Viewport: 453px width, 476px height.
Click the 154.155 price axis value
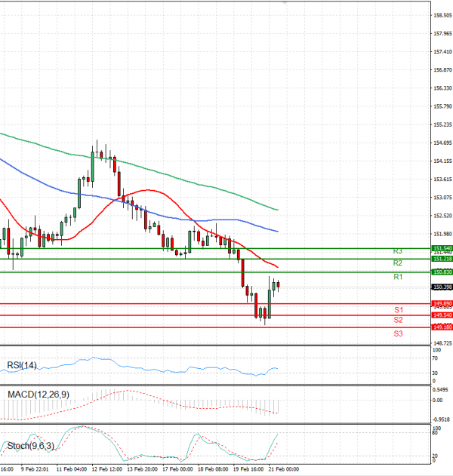pyautogui.click(x=442, y=161)
